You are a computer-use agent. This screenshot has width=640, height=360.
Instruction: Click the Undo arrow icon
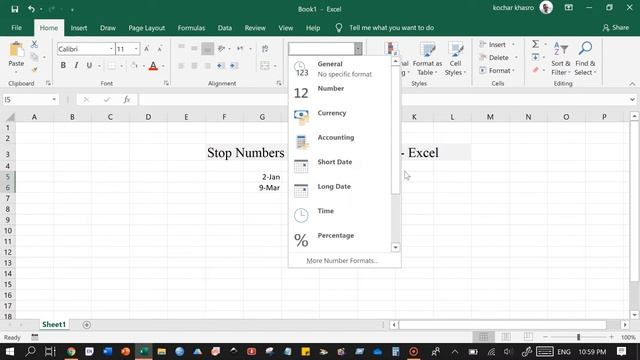31,9
